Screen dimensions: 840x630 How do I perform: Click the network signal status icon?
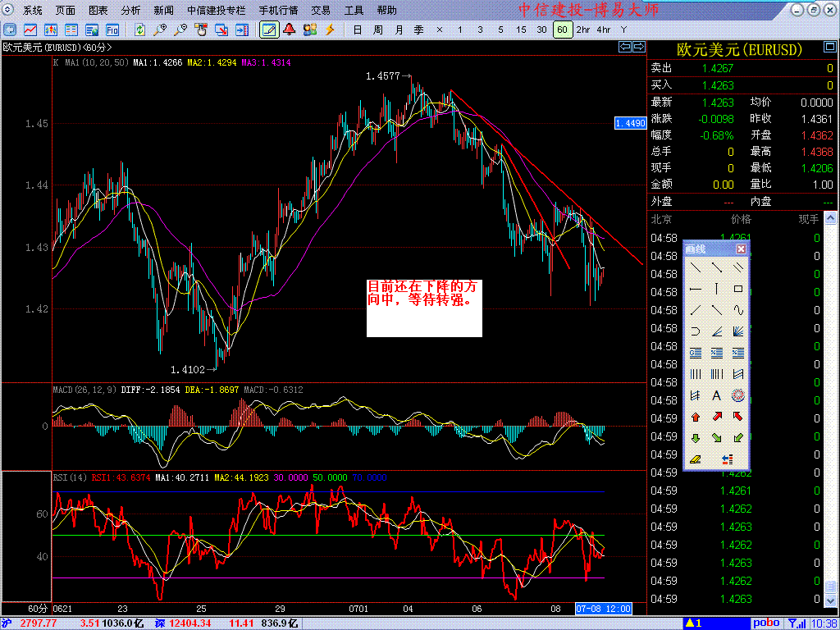click(x=796, y=623)
